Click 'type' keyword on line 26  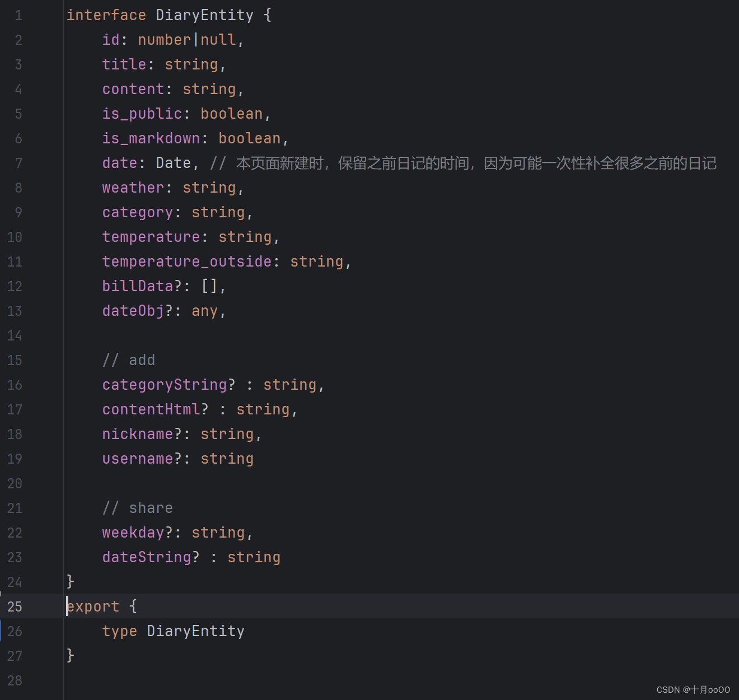[120, 631]
